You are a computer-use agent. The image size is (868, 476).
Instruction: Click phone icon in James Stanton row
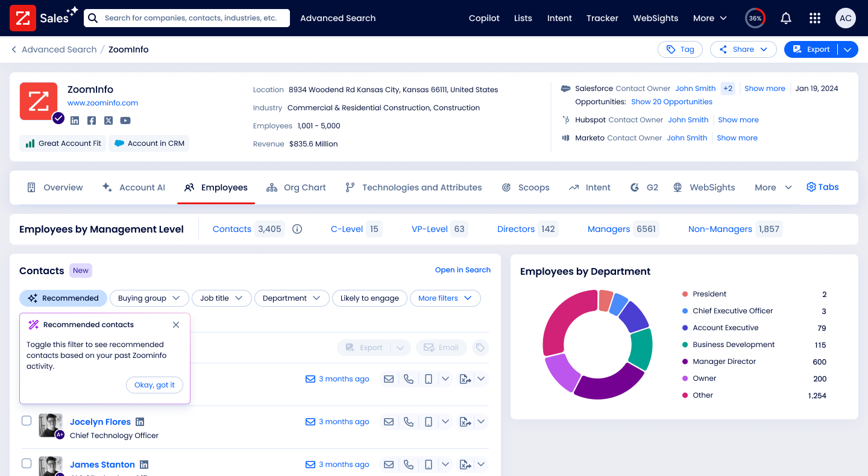coord(409,465)
